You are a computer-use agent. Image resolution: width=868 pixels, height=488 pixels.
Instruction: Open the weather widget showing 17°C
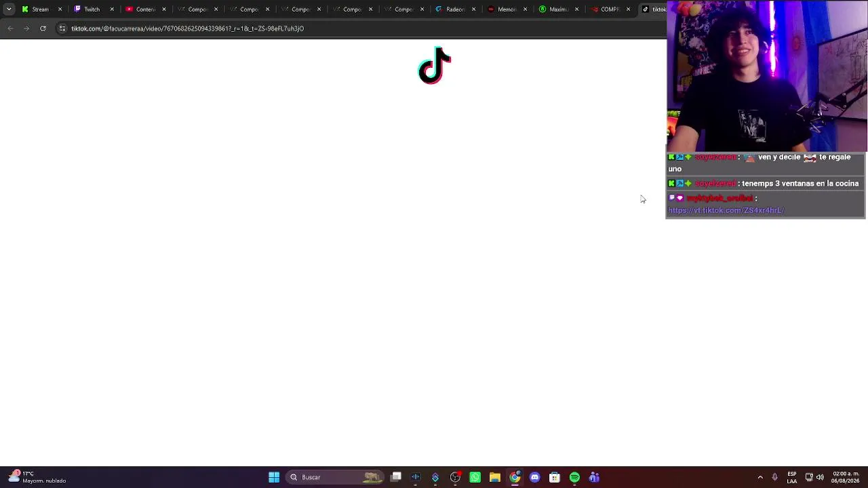point(37,477)
